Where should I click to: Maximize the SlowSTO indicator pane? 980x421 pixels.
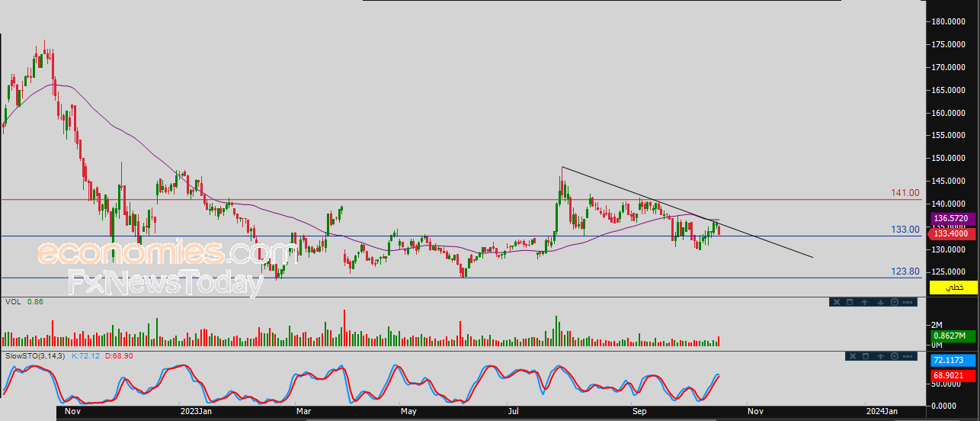[866, 356]
